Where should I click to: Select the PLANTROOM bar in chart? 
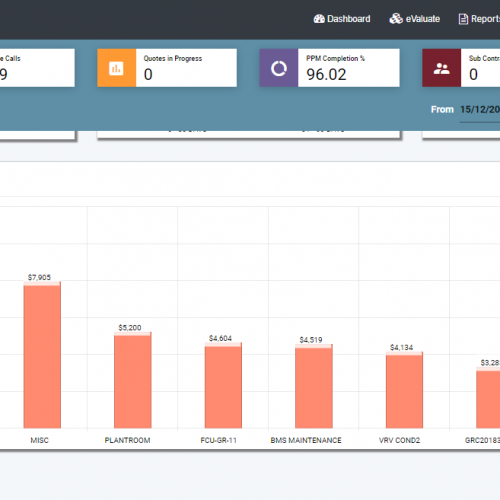[x=133, y=380]
